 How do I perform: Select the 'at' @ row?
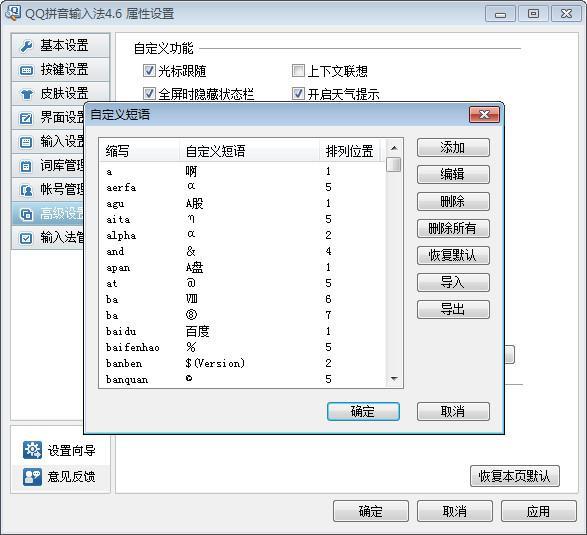pos(243,283)
